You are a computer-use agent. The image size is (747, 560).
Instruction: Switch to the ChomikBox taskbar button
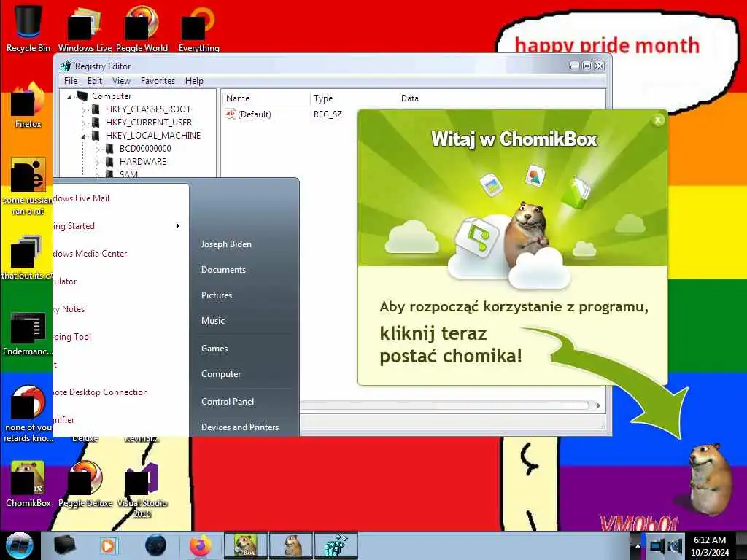(x=246, y=545)
